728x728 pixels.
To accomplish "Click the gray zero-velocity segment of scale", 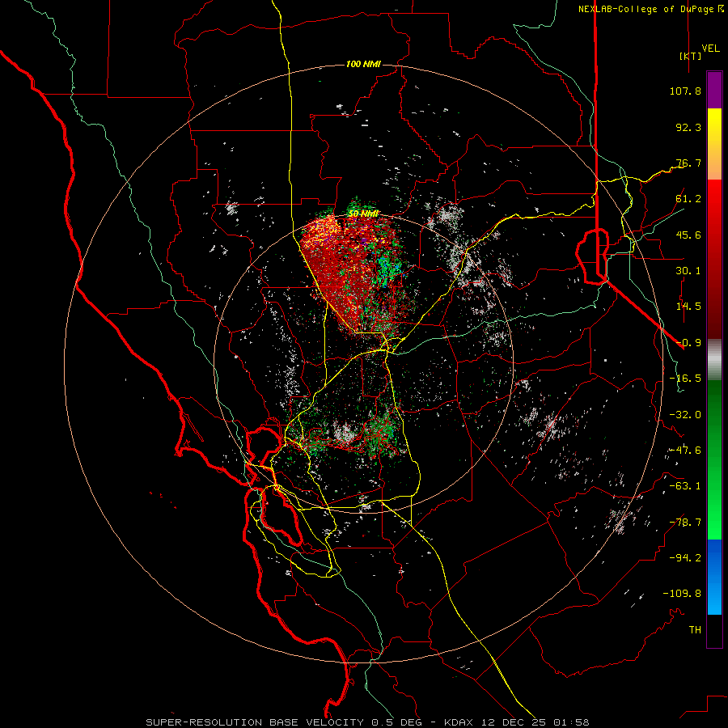I will (x=714, y=360).
